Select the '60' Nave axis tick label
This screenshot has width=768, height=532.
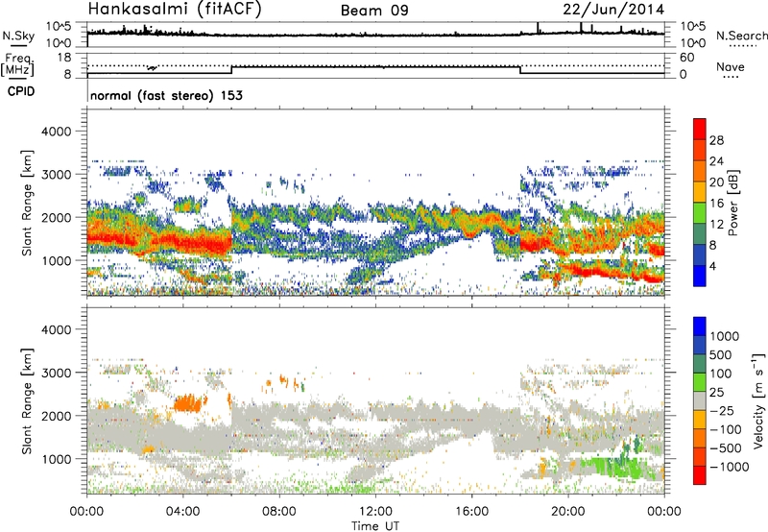(x=686, y=58)
